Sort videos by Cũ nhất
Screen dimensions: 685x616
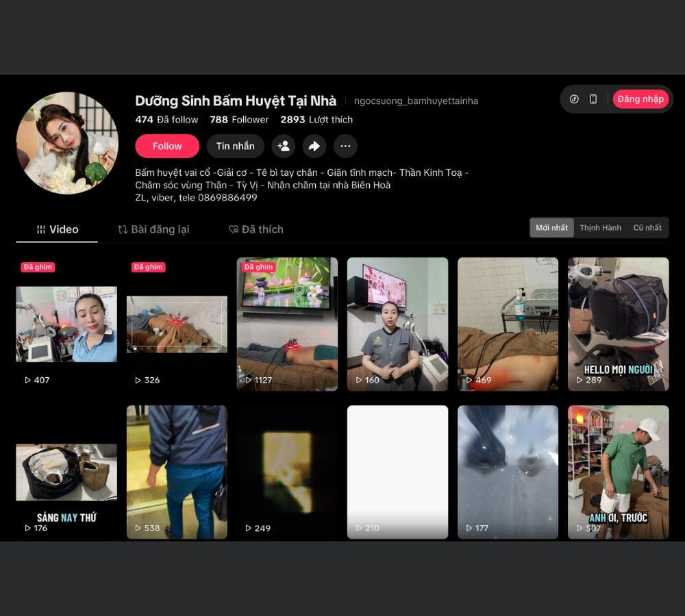[647, 227]
